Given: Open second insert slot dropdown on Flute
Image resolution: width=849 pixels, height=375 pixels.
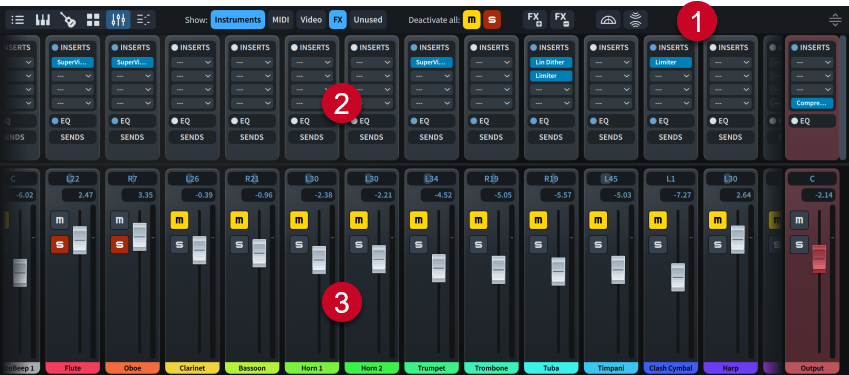Looking at the screenshot, I should tap(73, 76).
